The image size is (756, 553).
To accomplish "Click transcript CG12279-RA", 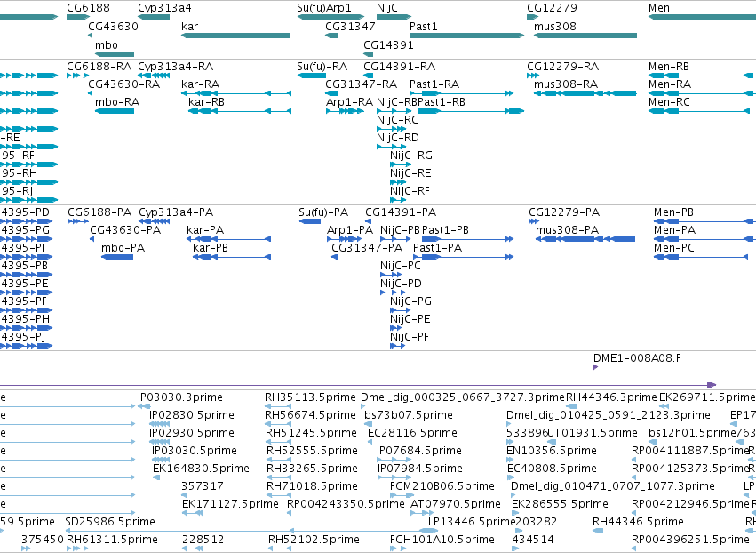I will (562, 66).
